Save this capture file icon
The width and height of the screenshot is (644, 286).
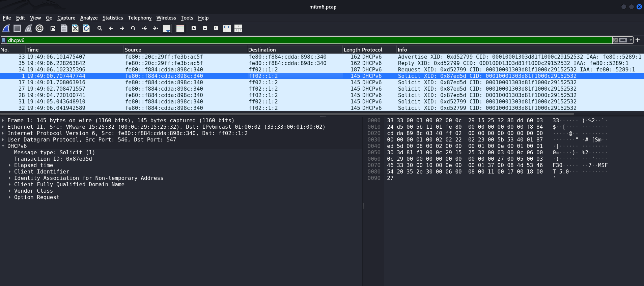(x=64, y=29)
